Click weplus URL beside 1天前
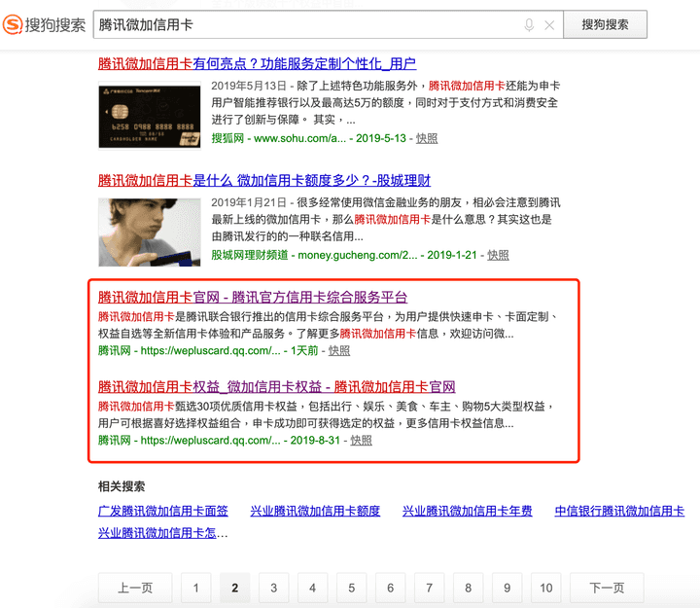700x608 pixels. click(x=211, y=350)
